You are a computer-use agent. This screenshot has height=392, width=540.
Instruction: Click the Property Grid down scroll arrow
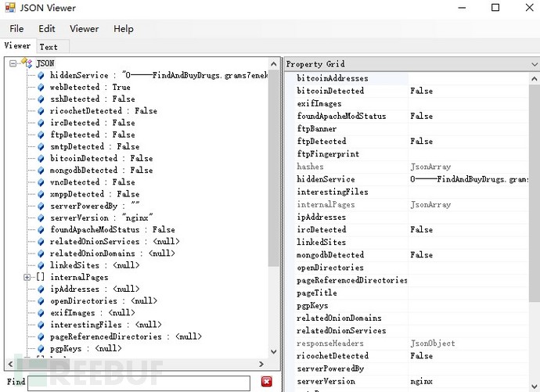(535, 387)
